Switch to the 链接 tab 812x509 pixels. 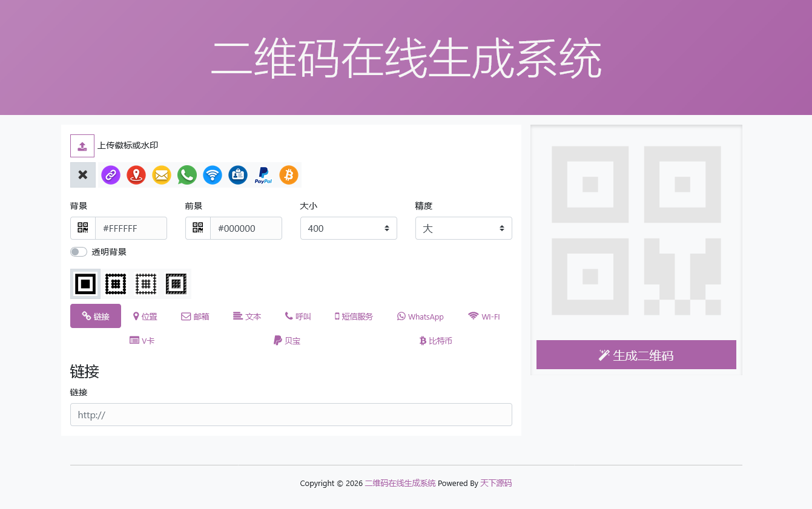(96, 316)
